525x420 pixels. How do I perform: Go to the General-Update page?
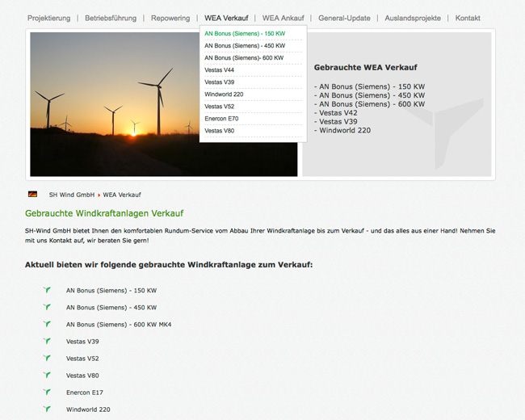(344, 18)
